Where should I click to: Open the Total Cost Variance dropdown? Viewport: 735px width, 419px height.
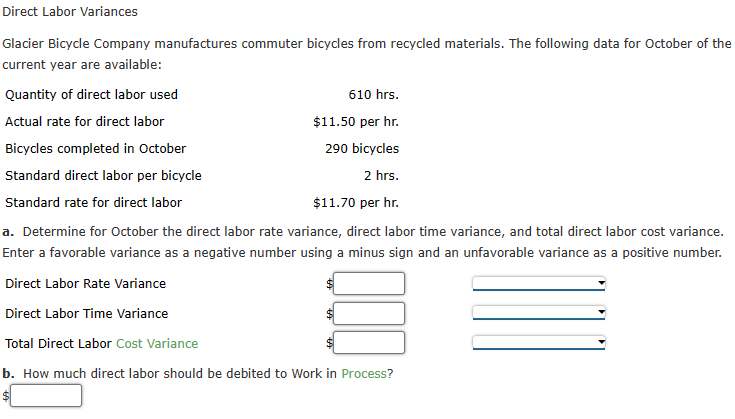(x=539, y=343)
